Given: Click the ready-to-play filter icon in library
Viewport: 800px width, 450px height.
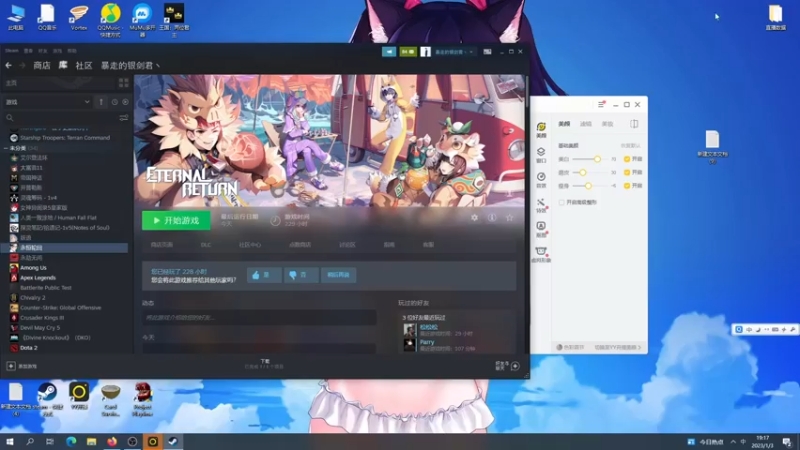Looking at the screenshot, I should coord(125,102).
